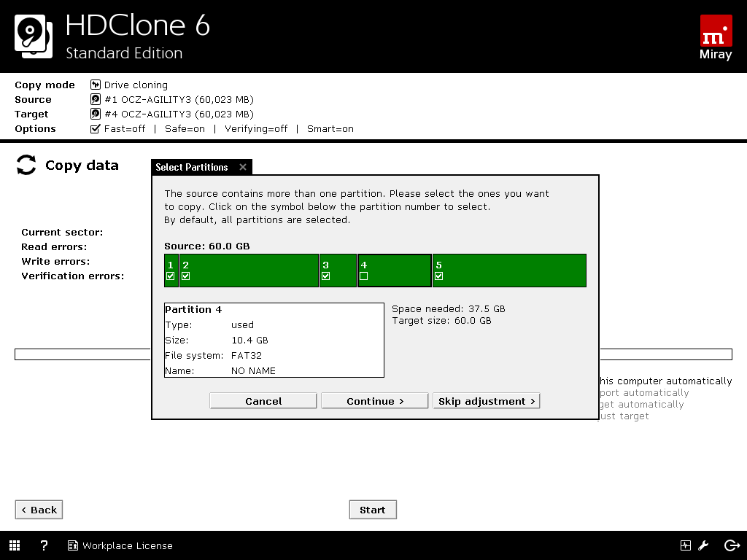Image resolution: width=747 pixels, height=560 pixels.
Task: Close the Select Partitions dialog
Action: 243,167
